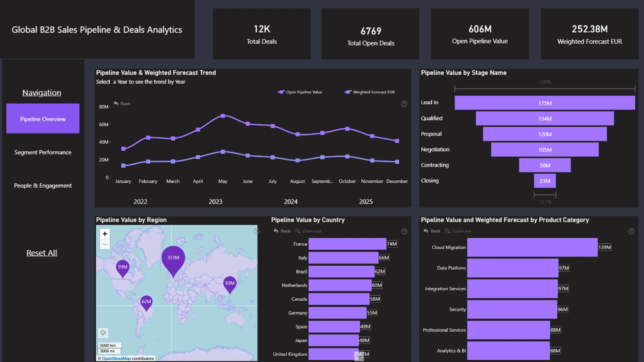Activate the map lasso selection tool
Screen dimensions: 644x362
coord(103,333)
